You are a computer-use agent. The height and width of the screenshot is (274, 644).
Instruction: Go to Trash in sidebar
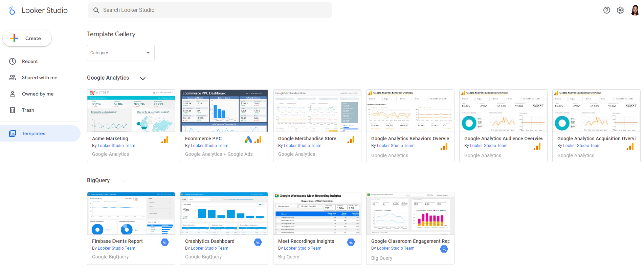[x=40, y=110]
